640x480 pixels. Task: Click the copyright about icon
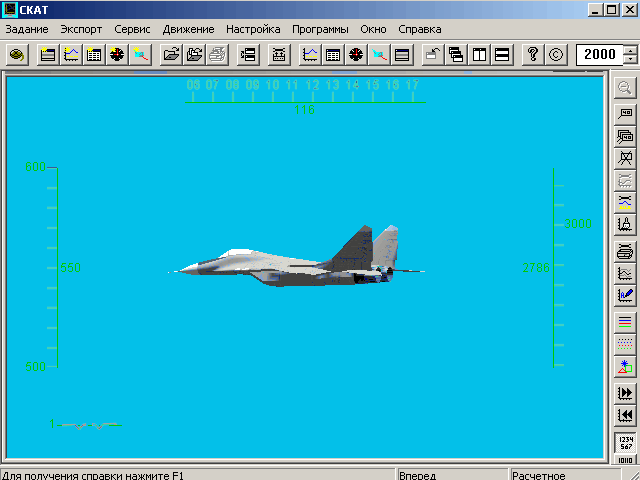coord(556,54)
